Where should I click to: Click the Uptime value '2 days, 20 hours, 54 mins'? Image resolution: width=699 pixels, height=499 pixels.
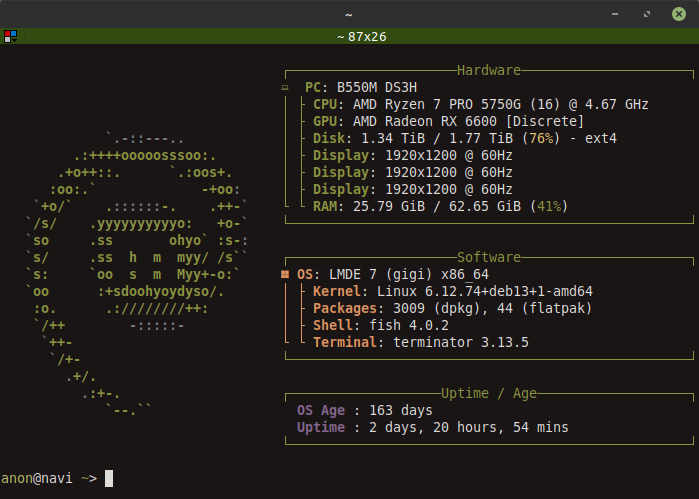[x=469, y=427]
